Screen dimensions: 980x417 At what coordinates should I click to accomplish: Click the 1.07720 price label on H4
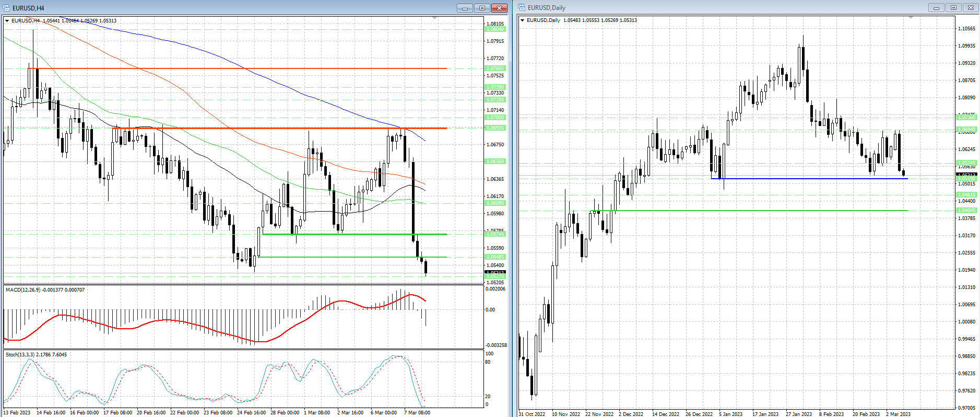[x=495, y=58]
